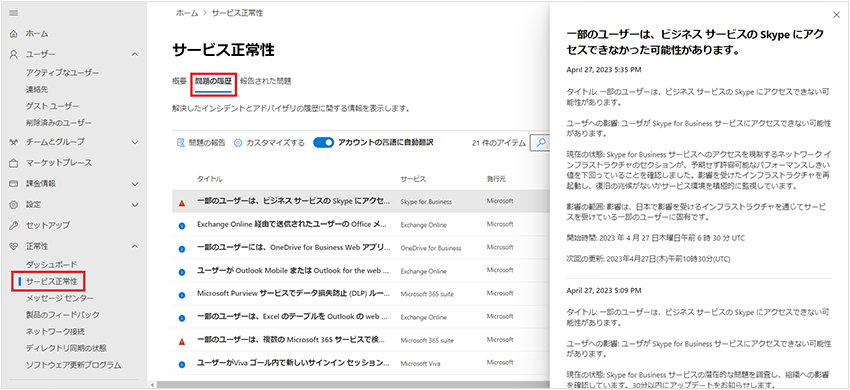Sort by the 発行元 column header
The width and height of the screenshot is (850, 390).
[x=496, y=179]
